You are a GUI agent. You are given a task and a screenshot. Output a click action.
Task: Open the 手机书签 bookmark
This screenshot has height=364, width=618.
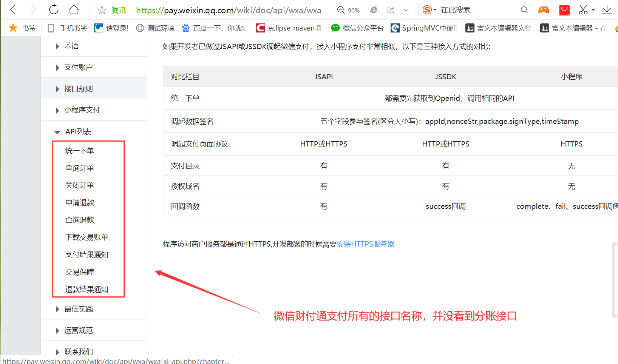point(67,28)
